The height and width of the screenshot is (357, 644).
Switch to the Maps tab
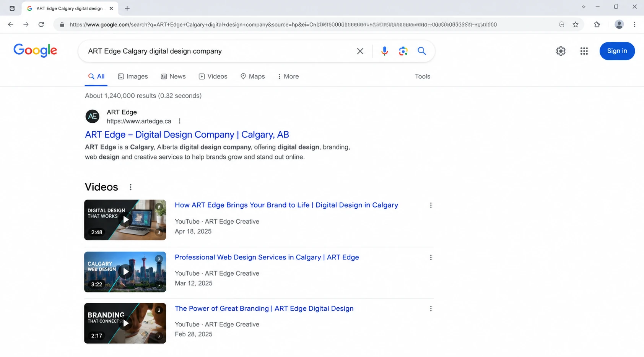(x=253, y=76)
